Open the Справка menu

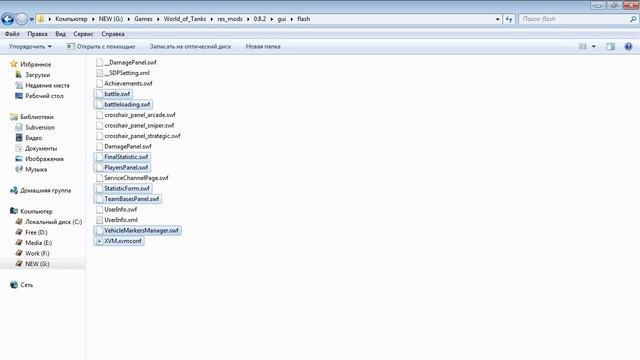(x=113, y=34)
